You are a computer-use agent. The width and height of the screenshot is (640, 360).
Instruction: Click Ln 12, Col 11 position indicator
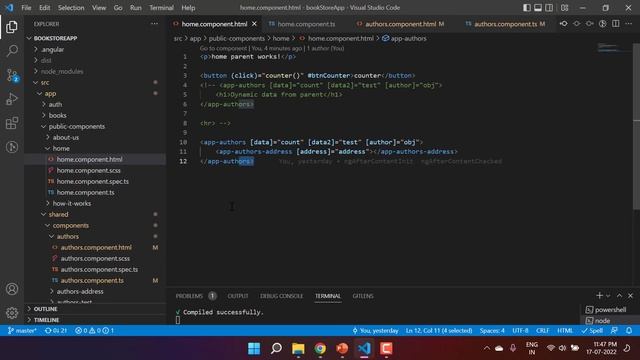(x=439, y=330)
